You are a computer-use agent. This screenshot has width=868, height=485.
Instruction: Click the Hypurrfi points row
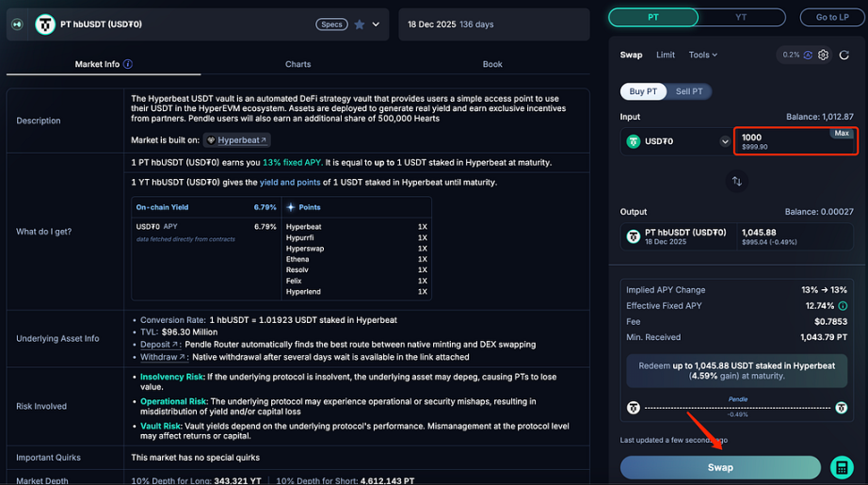357,237
